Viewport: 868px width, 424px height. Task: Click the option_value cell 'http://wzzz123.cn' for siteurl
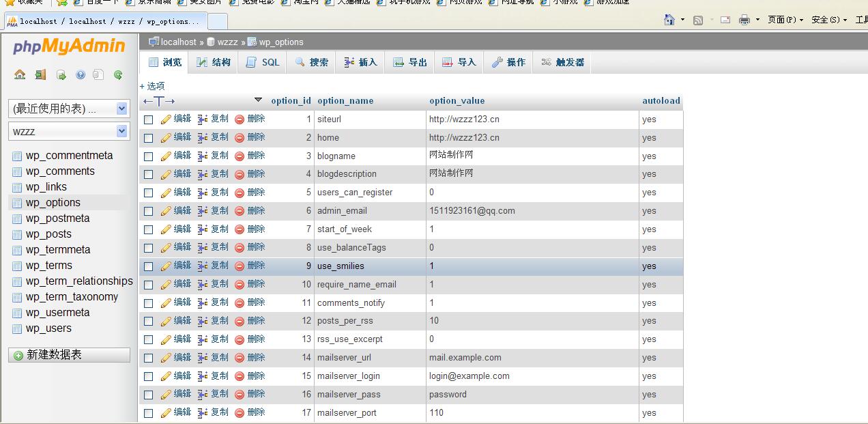point(464,119)
